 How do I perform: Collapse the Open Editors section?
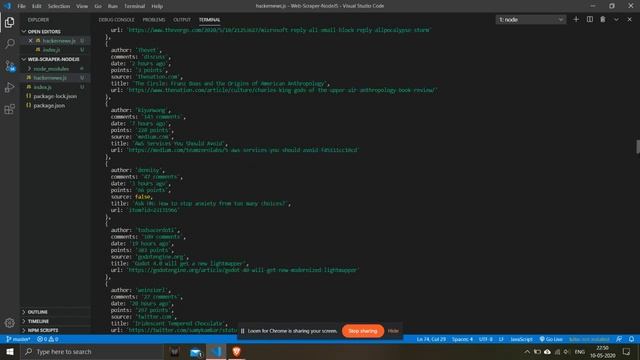click(x=44, y=31)
